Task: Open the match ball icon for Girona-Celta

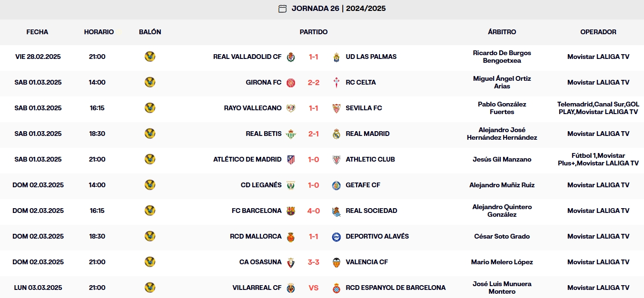Action: pos(150,82)
